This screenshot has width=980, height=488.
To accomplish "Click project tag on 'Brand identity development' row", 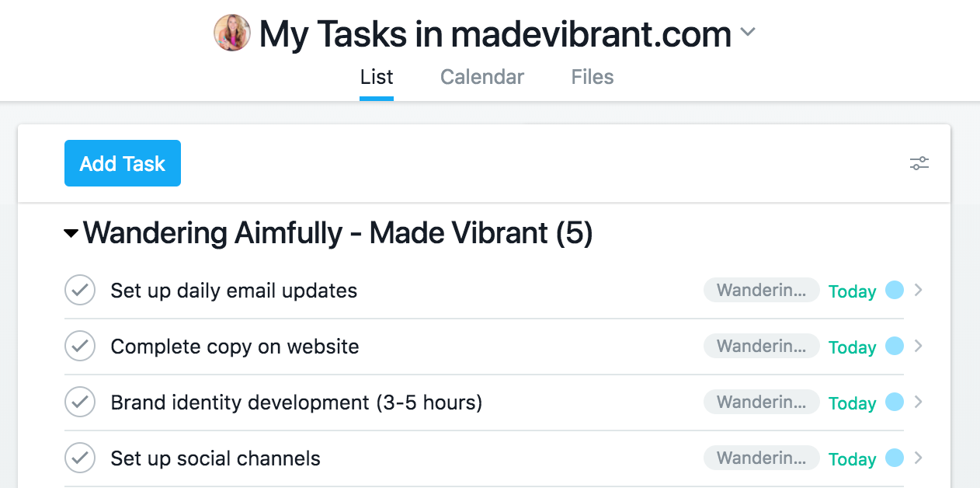I will [761, 403].
